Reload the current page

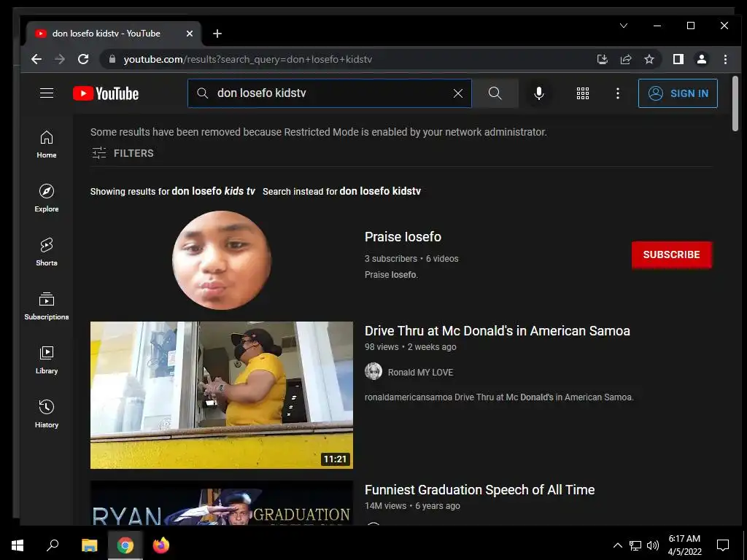pos(83,59)
